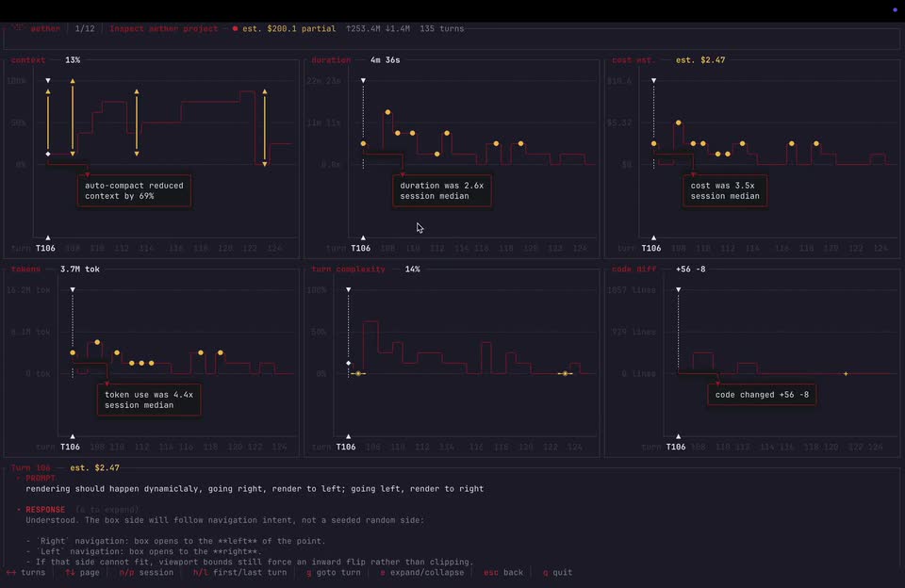Select the T106 turn marker in the code diff chart
Image resolution: width=905 pixels, height=588 pixels.
coord(676,447)
